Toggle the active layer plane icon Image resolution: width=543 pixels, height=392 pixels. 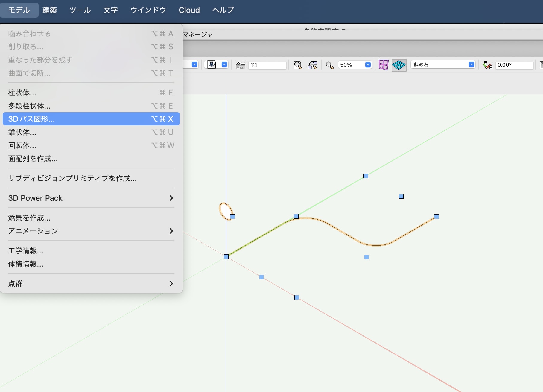[x=399, y=65]
